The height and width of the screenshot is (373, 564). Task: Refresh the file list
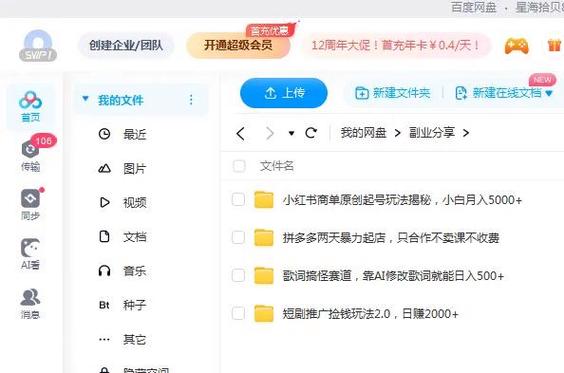[311, 133]
